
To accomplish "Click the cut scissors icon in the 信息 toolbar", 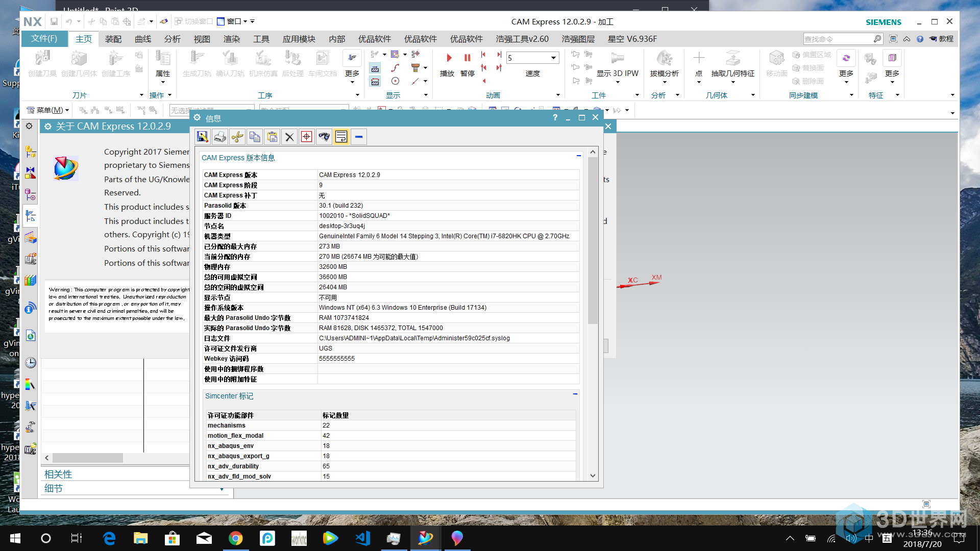I will coord(237,137).
